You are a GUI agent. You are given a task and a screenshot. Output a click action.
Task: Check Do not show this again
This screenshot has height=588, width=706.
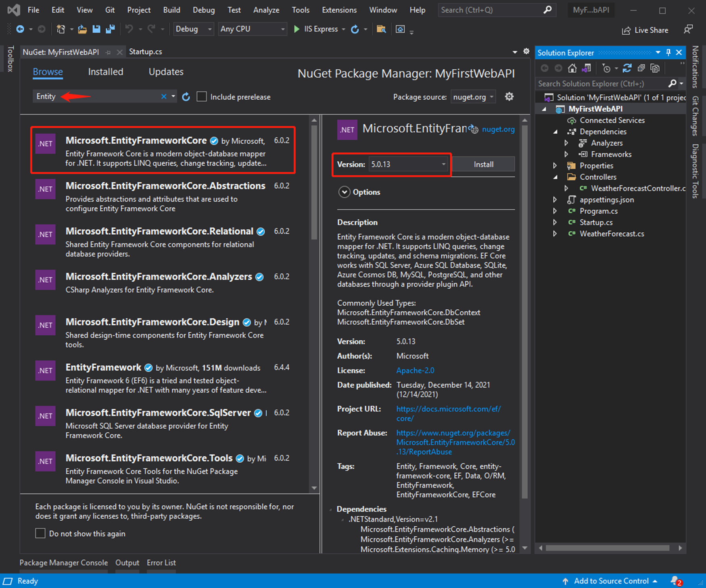[x=40, y=534]
